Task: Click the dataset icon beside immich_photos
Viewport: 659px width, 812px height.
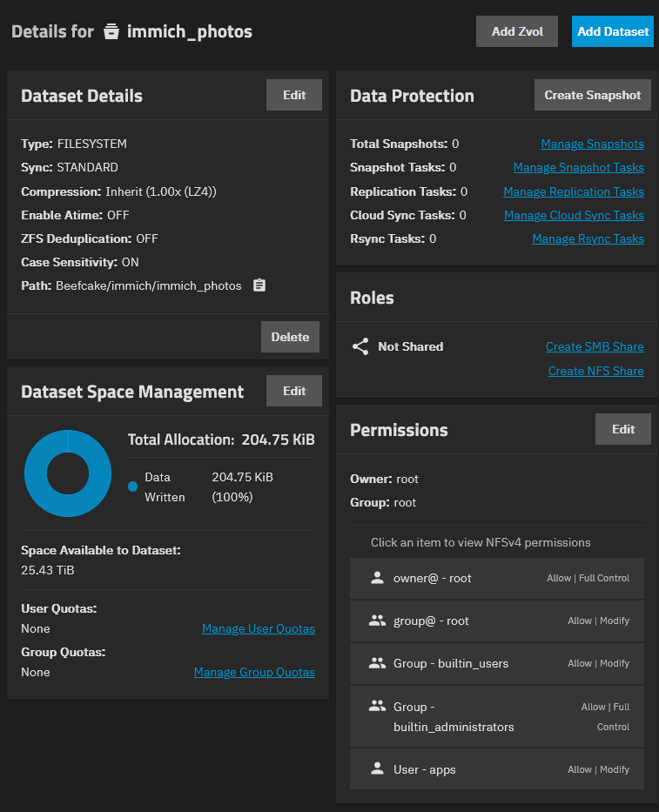Action: click(111, 32)
